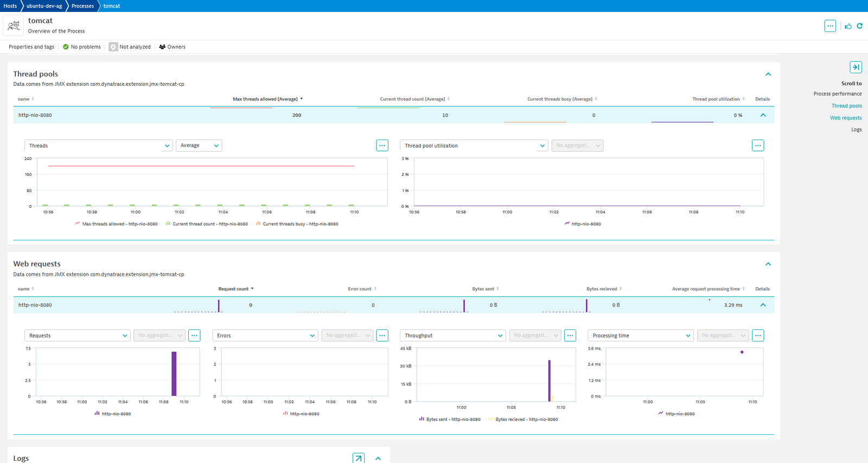Viewport: 868px width, 463px height.
Task: Open the Errors metric dropdown
Action: pos(265,335)
